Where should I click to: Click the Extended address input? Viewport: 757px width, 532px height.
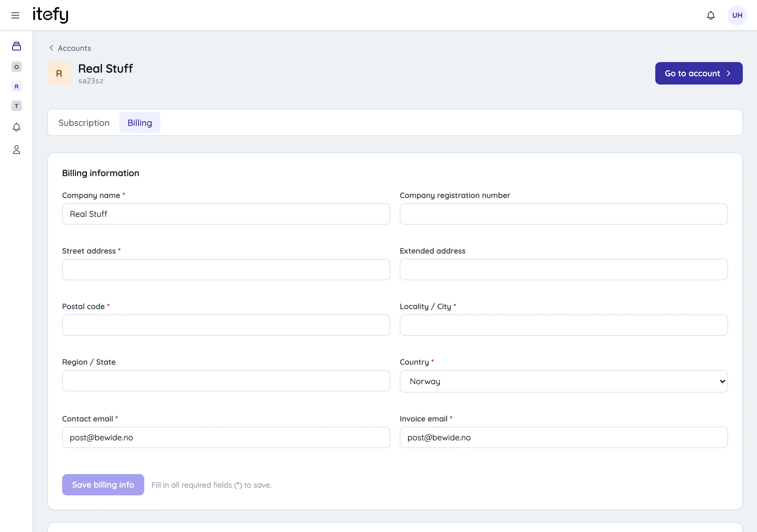(x=564, y=270)
